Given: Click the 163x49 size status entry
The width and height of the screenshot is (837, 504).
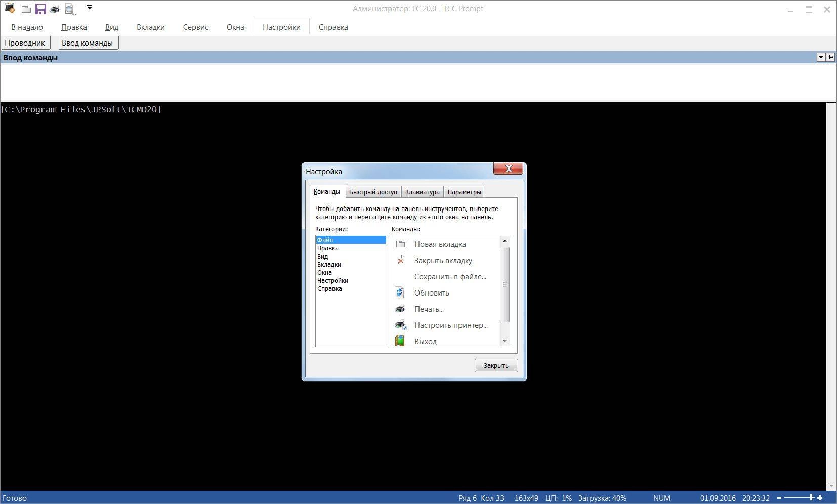Looking at the screenshot, I should 526,498.
